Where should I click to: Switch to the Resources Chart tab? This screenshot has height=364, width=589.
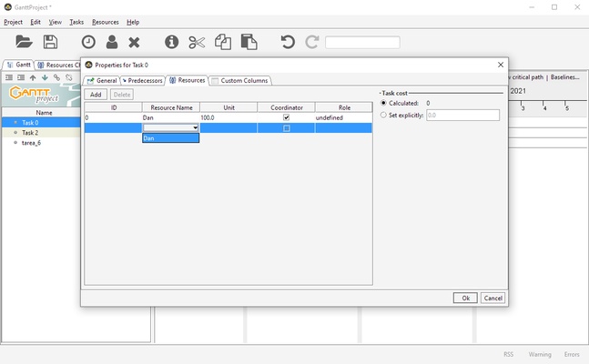coord(58,65)
